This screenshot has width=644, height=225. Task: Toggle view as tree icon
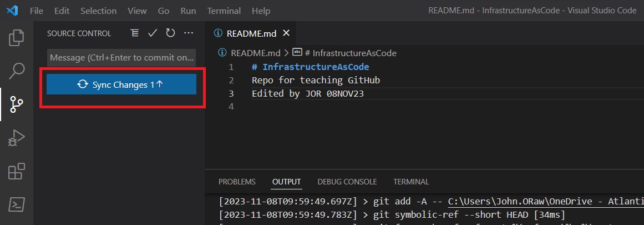(x=135, y=33)
